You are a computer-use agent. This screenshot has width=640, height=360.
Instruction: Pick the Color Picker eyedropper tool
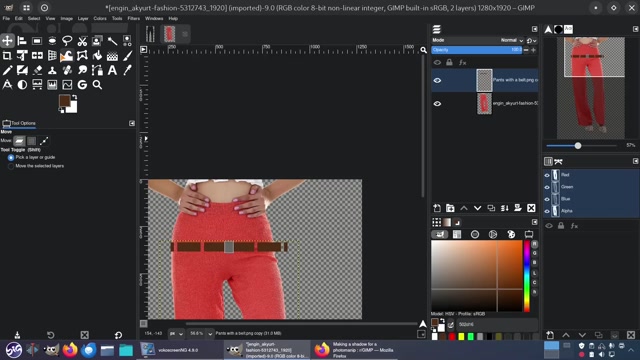click(x=127, y=70)
